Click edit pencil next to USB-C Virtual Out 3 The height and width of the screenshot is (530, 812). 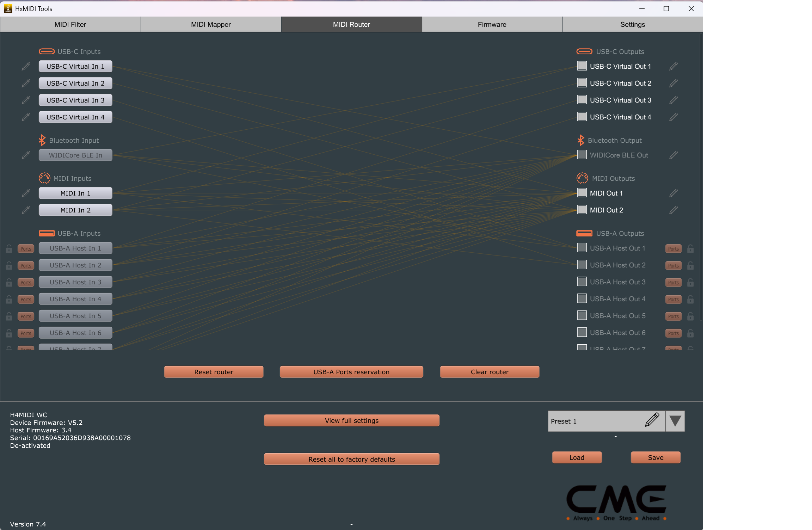click(x=673, y=100)
